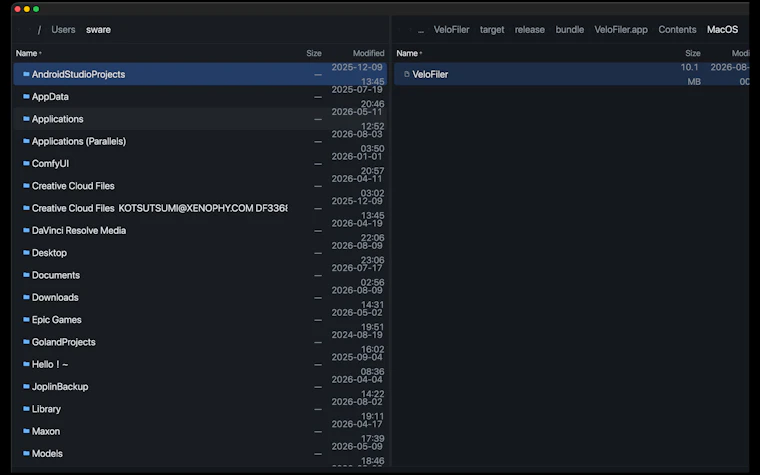This screenshot has width=760, height=475.
Task: Sort left pane by Modified column
Action: click(368, 53)
